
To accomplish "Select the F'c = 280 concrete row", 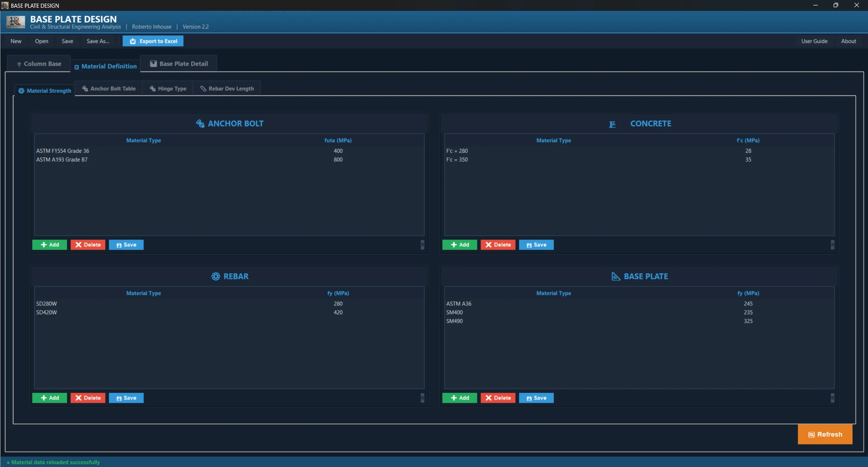I will pos(639,151).
